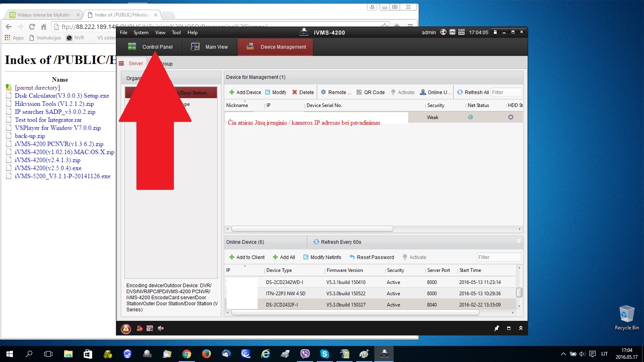Click the Delete device button
The height and width of the screenshot is (362, 644).
(x=303, y=92)
